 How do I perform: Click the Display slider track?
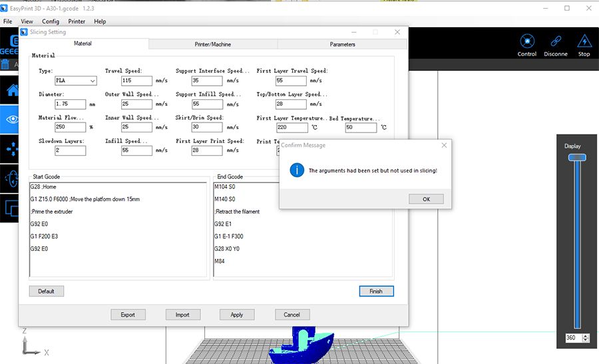tap(577, 244)
